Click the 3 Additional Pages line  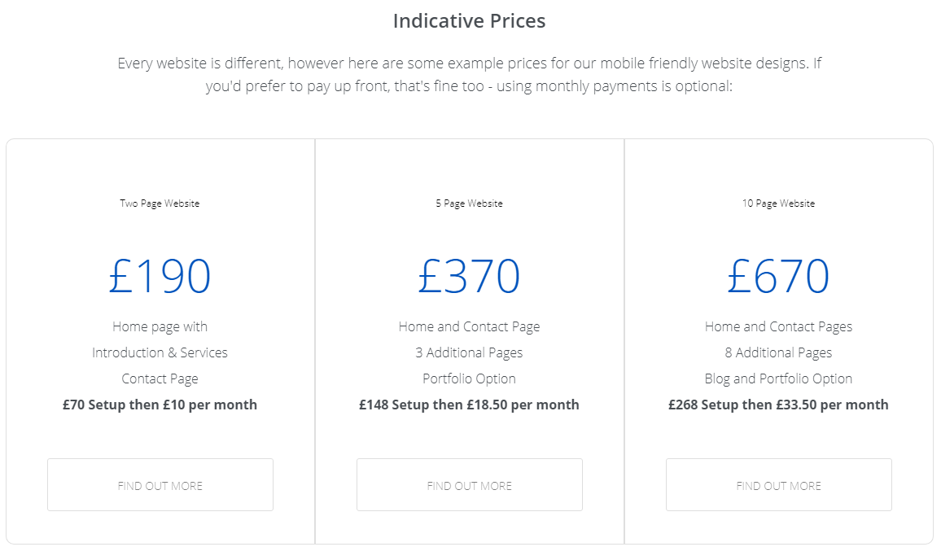tap(470, 352)
